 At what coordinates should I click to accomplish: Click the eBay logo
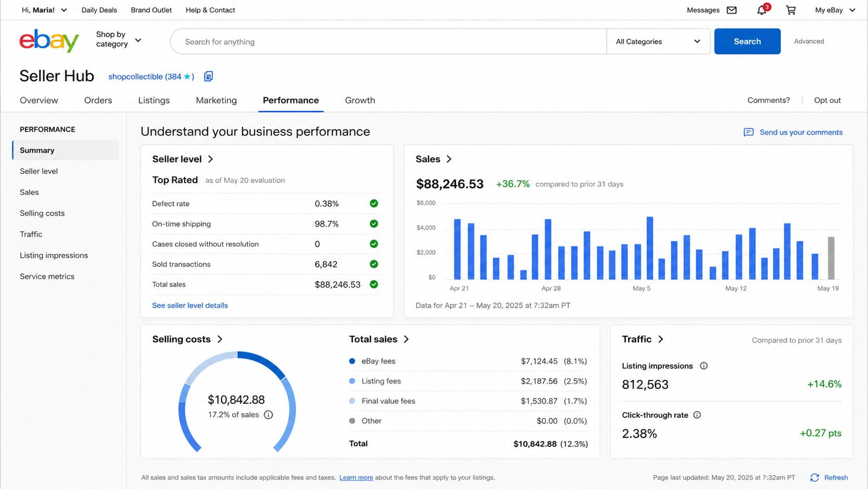pos(49,41)
